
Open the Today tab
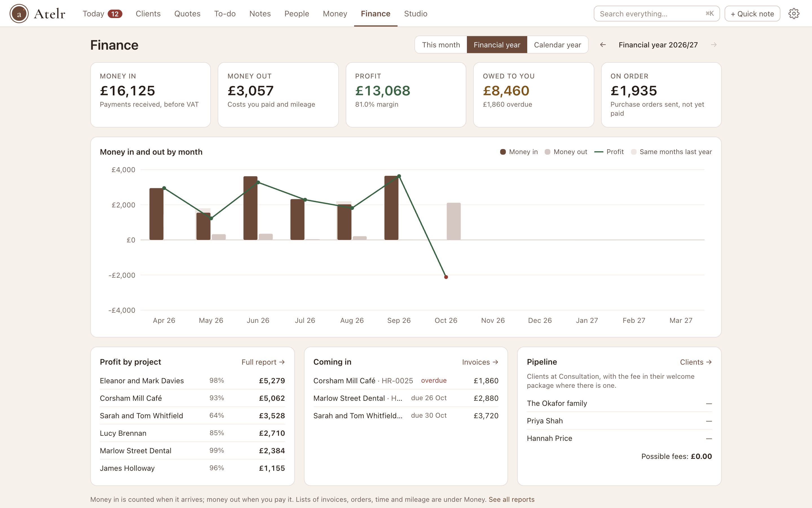coord(102,14)
